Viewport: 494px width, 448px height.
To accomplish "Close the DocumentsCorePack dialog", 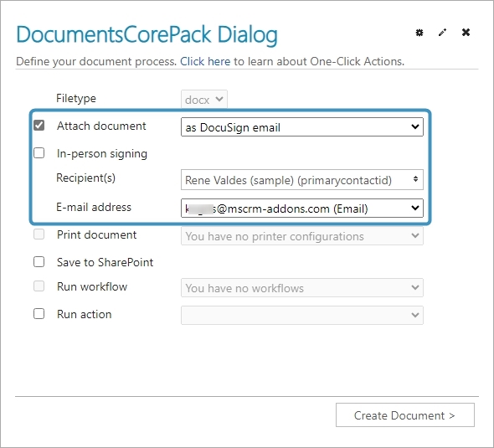I will click(x=466, y=32).
